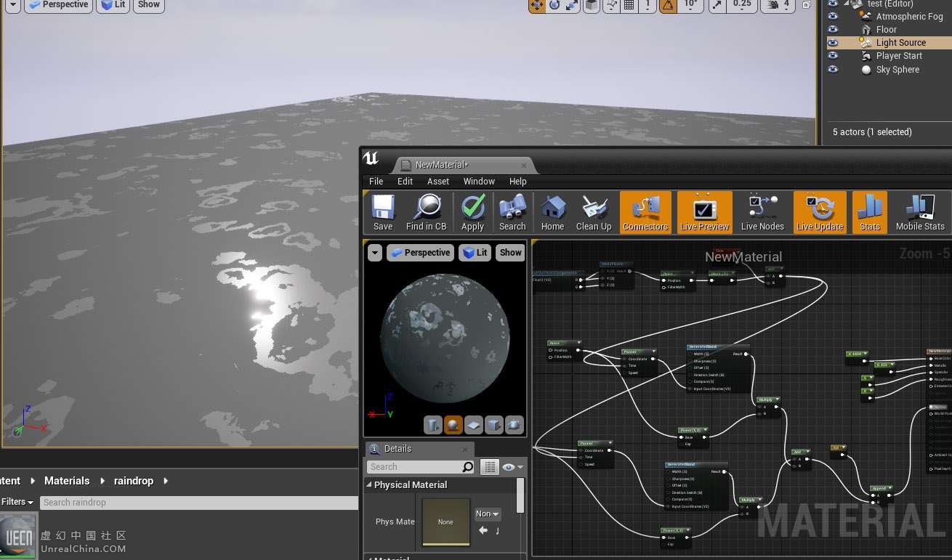Open Details view options eye dropdown
The image size is (952, 560).
[512, 467]
